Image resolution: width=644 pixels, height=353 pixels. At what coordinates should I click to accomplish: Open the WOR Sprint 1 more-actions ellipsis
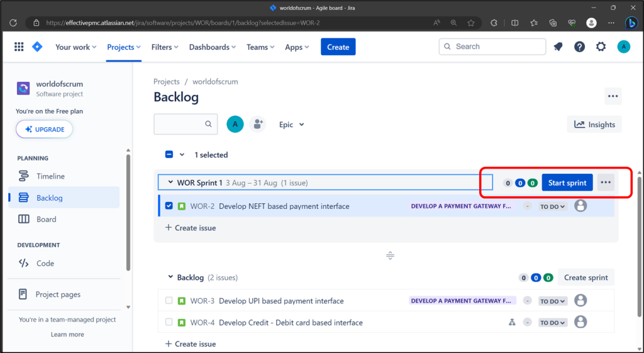click(x=606, y=182)
